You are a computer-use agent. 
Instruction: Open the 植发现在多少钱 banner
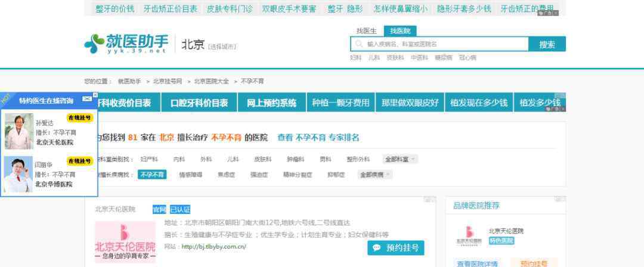pyautogui.click(x=479, y=103)
